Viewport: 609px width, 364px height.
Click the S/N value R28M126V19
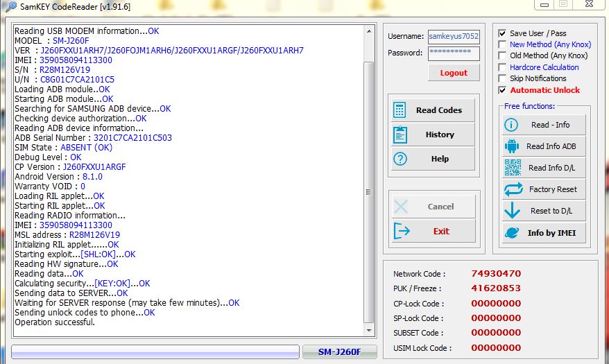[65, 70]
